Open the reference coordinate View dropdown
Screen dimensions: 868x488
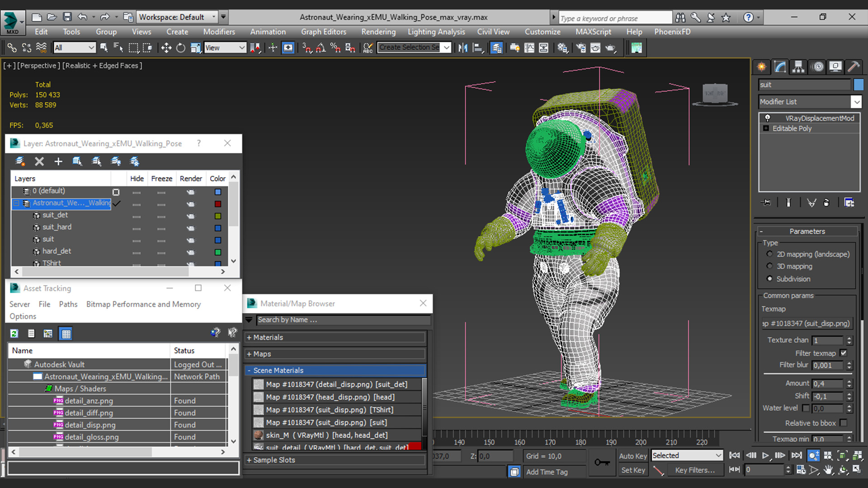coord(225,48)
